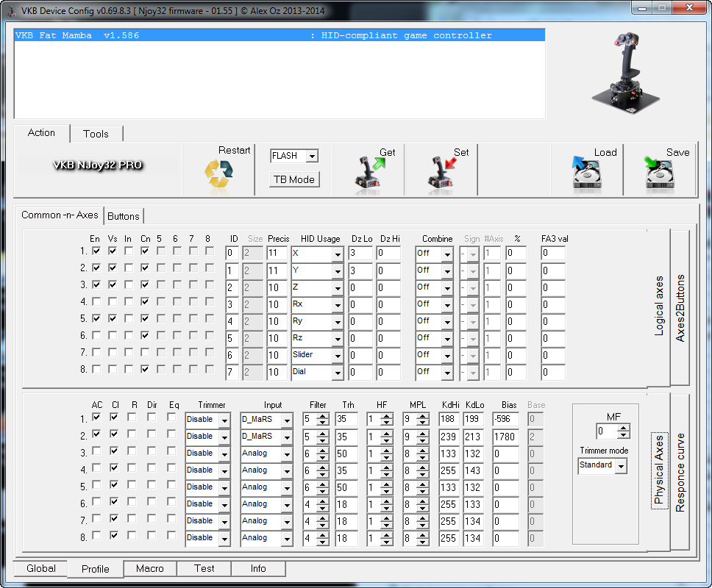The image size is (712, 588).
Task: Increase MPL value for physical axis 4
Action: click(422, 467)
